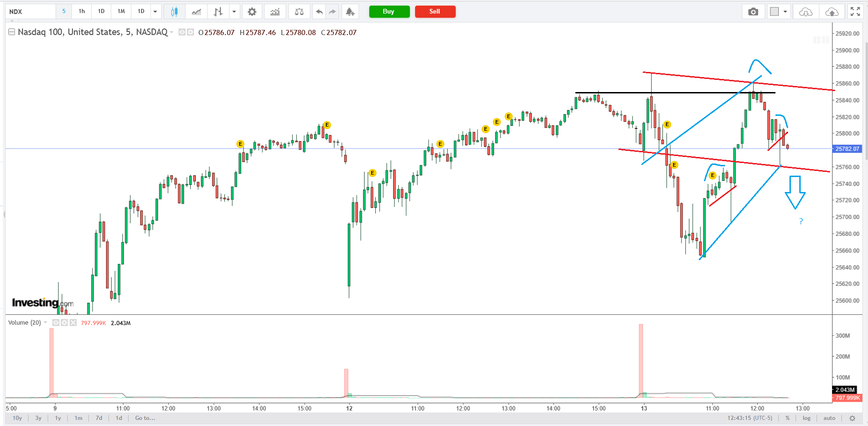Screen dimensions: 868x426
Task: Switch to the 1h timeframe
Action: tap(82, 11)
